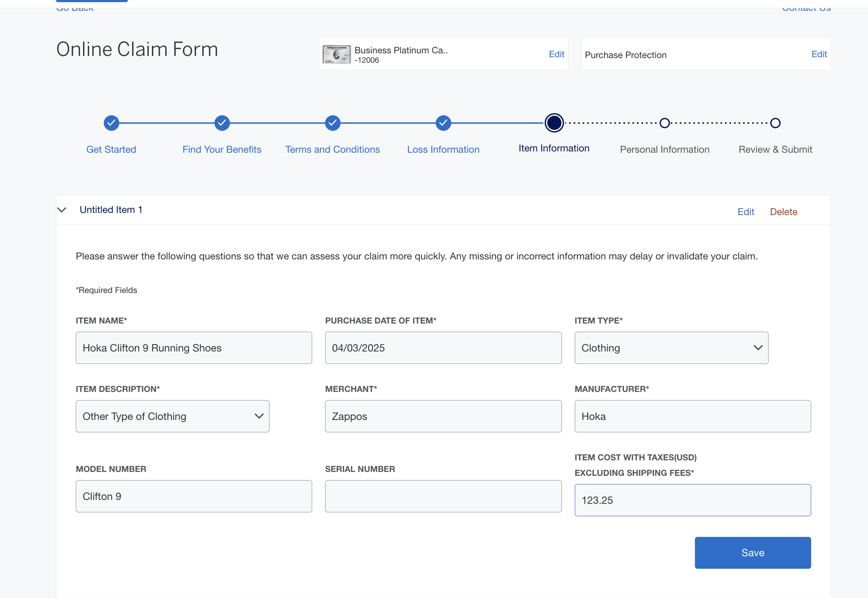Screen dimensions: 868x598
Task: Click the Review & Submit step circle
Action: click(x=775, y=123)
